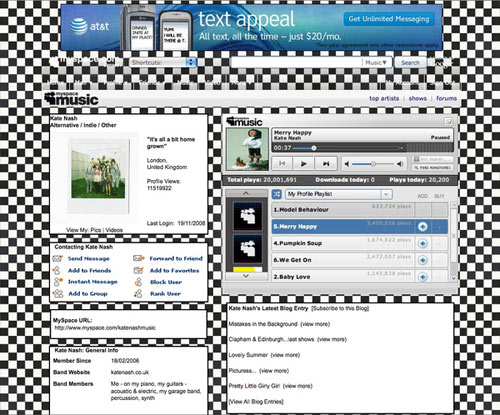Screen dimensions: 500x415
Task: Click the Block User icon
Action: tap(138, 282)
